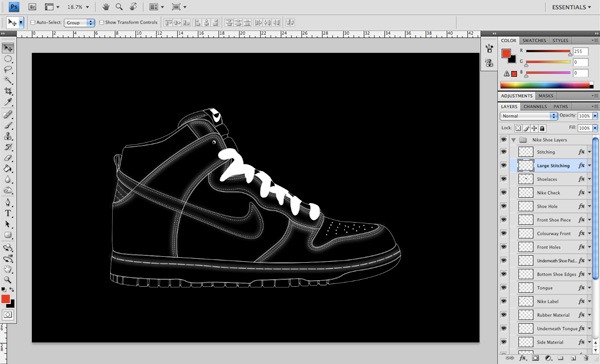Toggle visibility of the Nike Check layer
Viewport: 600px width, 364px height.
(504, 193)
